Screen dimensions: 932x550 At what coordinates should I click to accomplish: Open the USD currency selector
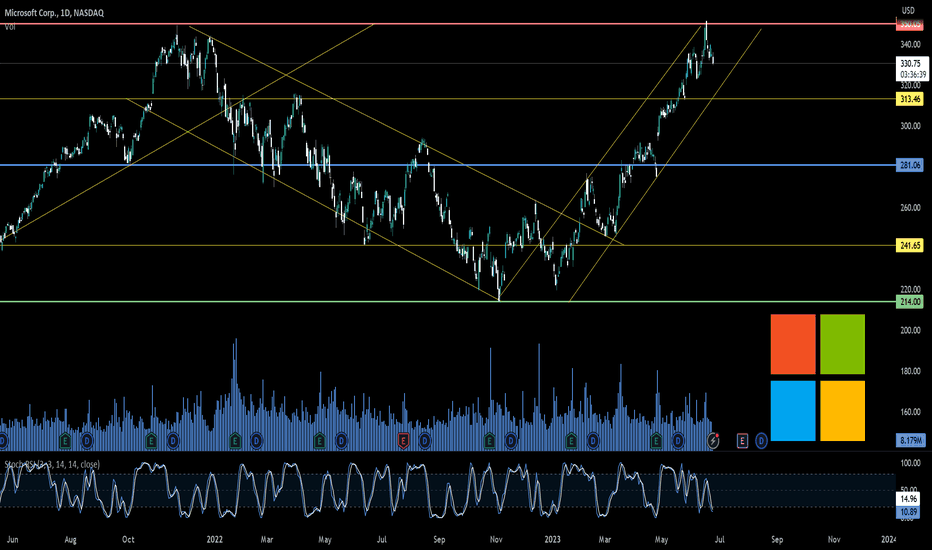click(x=908, y=10)
